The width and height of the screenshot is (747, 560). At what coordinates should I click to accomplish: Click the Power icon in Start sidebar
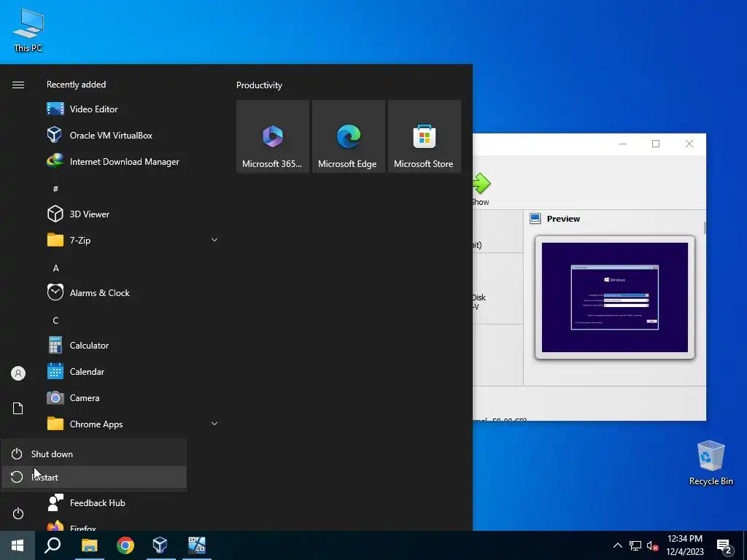[18, 513]
